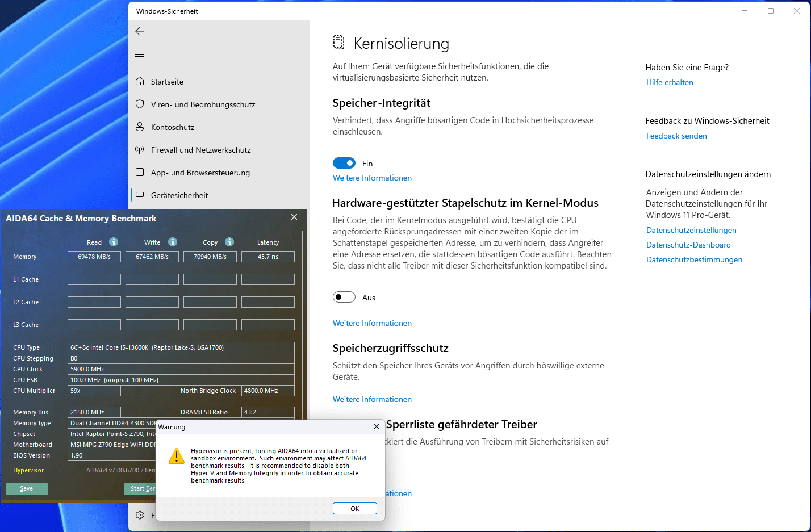Image resolution: width=811 pixels, height=532 pixels.
Task: Click the yellow warning triangle icon
Action: (x=177, y=456)
